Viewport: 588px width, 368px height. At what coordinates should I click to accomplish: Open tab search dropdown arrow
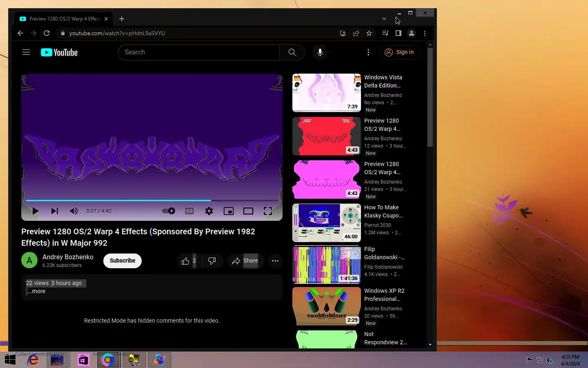(384, 19)
